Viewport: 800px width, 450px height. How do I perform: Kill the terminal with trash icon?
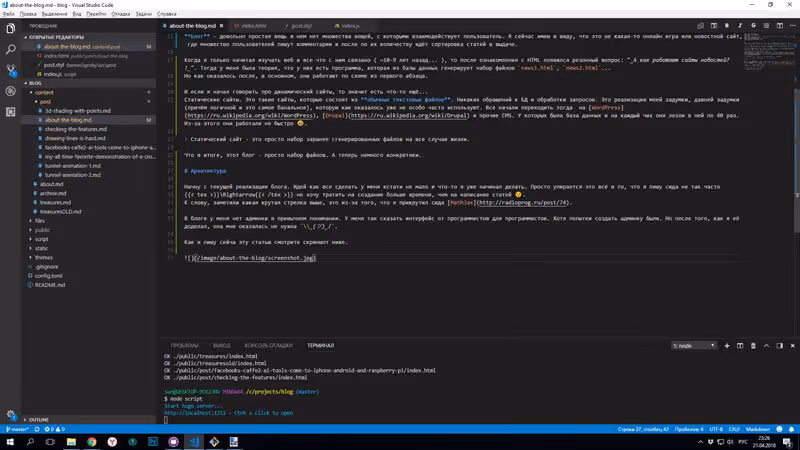[753, 345]
